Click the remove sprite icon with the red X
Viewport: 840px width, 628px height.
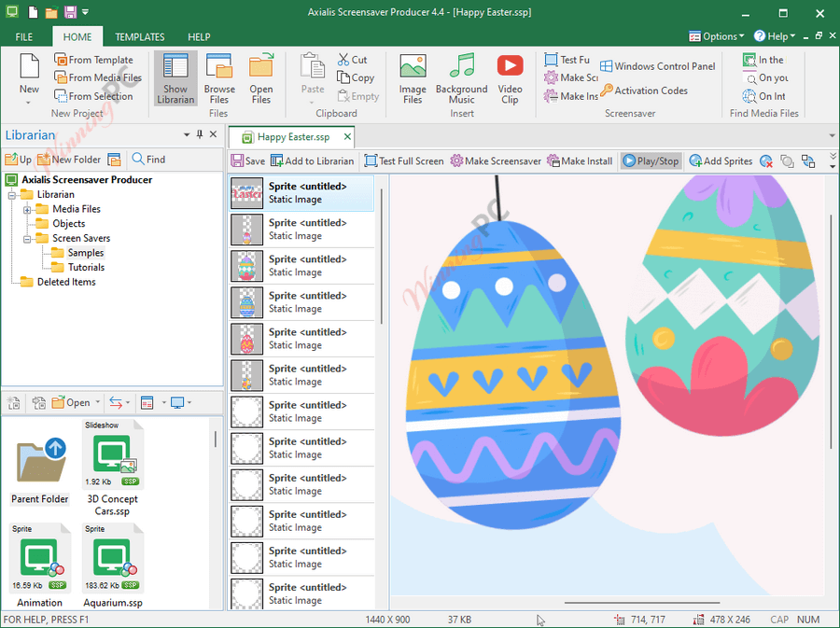click(x=766, y=161)
